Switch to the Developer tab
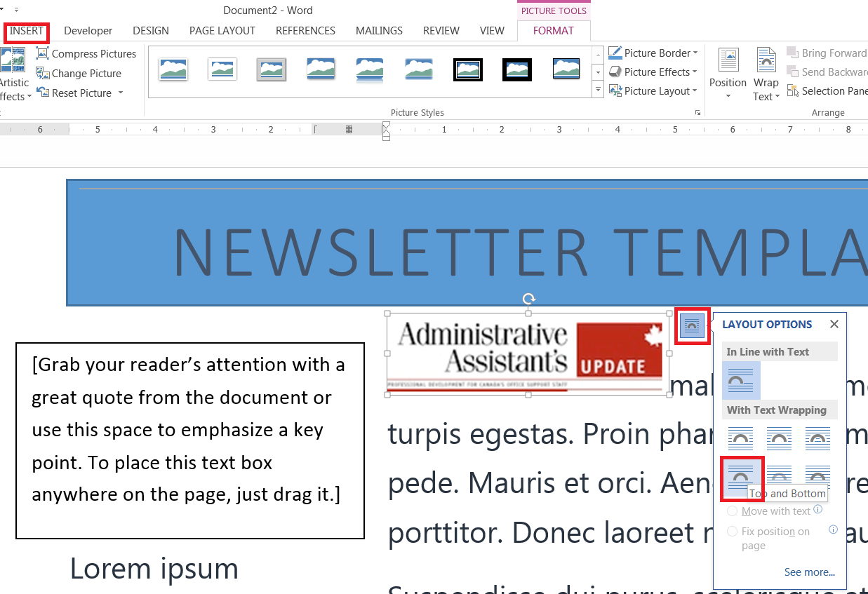Viewport: 868px width, 594px height. coord(88,31)
